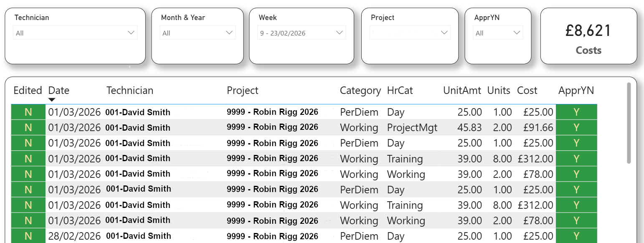Image resolution: width=644 pixels, height=243 pixels.
Task: Click the Date column sort arrow
Action: click(52, 99)
